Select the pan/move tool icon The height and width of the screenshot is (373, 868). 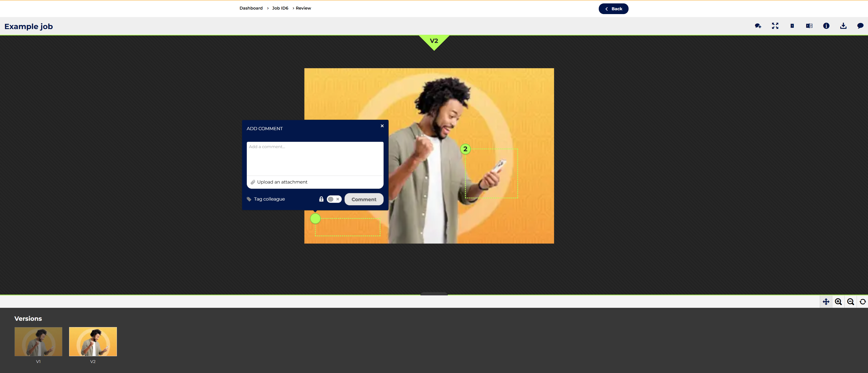826,302
